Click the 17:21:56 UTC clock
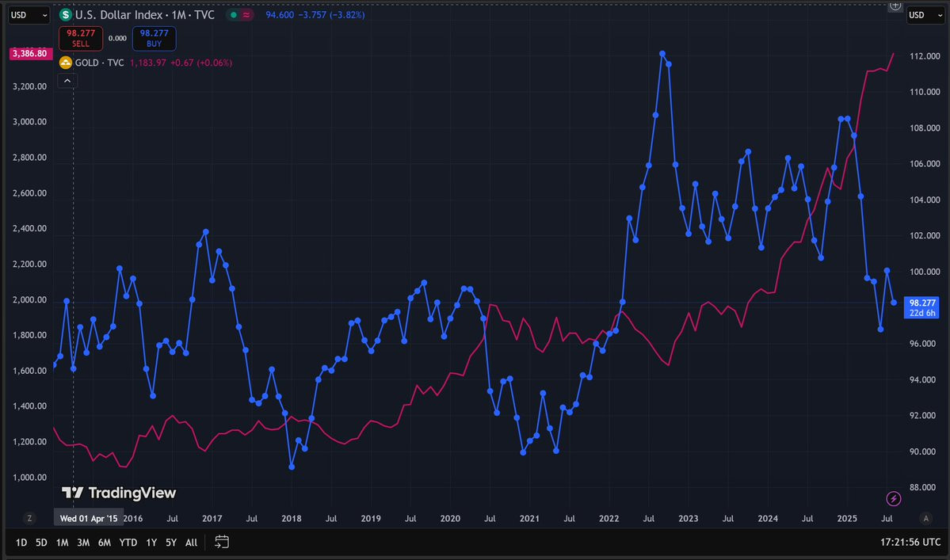The height and width of the screenshot is (560, 950). coord(910,543)
